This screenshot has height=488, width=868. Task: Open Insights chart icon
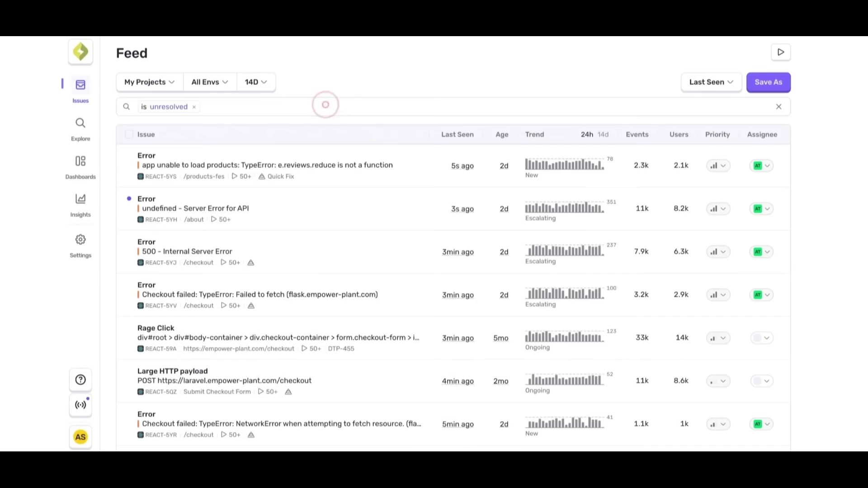[x=80, y=199]
